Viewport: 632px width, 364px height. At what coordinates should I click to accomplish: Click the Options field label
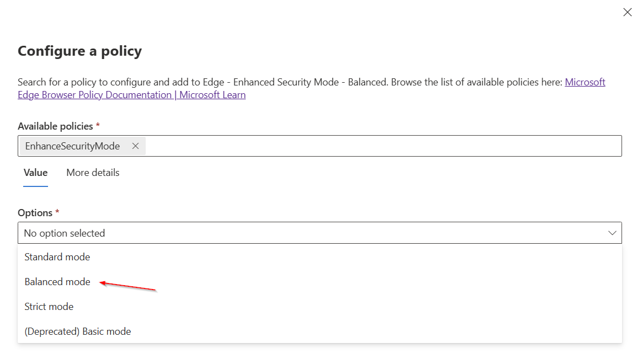pyautogui.click(x=35, y=213)
